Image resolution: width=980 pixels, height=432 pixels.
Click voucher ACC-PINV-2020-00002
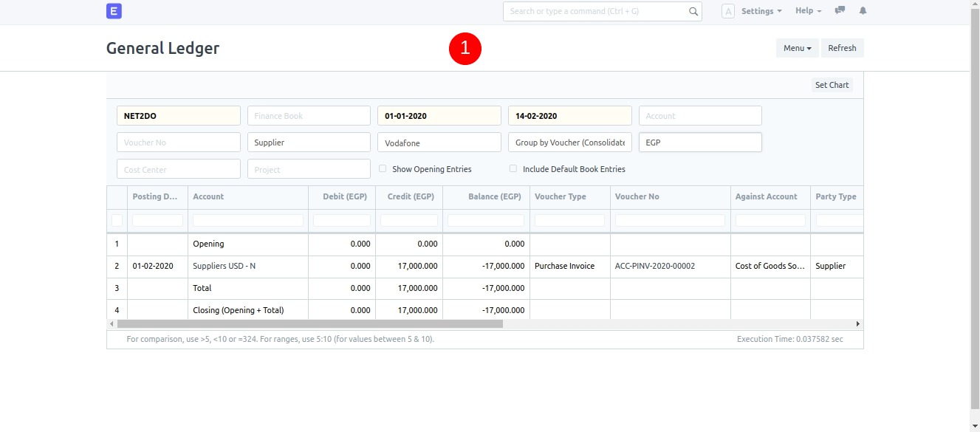[x=655, y=266]
